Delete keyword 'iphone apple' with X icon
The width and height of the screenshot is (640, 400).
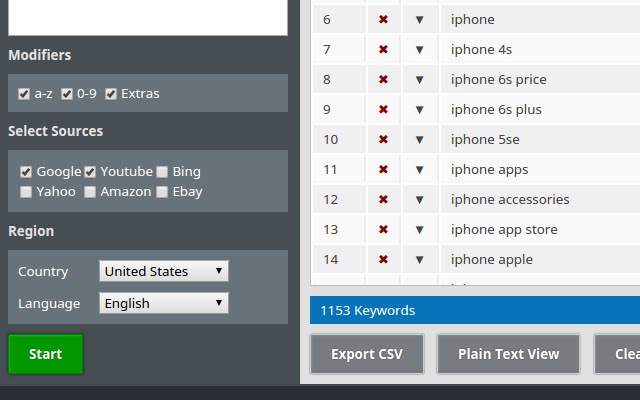(x=383, y=259)
